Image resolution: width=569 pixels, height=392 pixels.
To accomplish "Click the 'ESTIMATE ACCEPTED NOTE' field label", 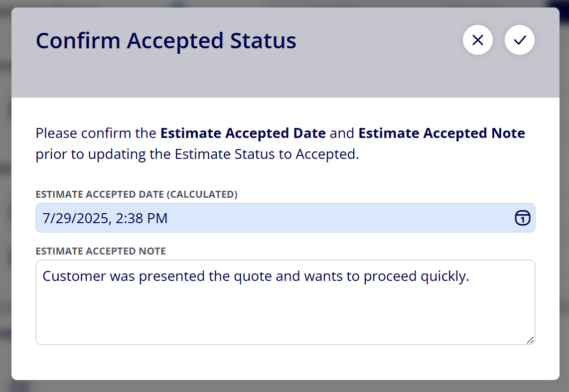I will tap(101, 252).
